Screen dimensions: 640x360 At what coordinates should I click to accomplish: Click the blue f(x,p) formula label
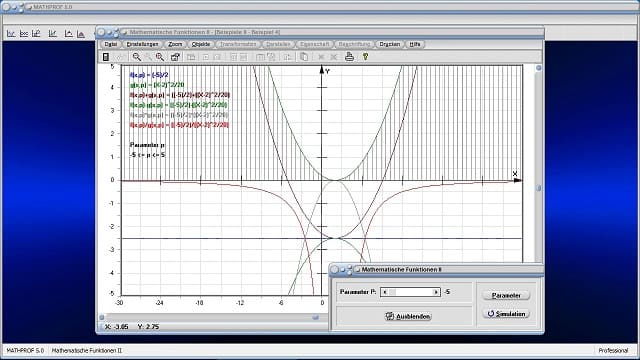(x=149, y=75)
